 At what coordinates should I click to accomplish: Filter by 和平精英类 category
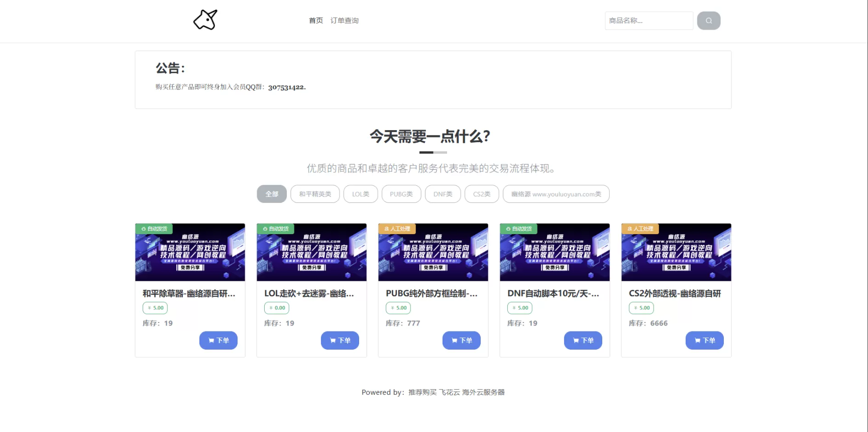click(315, 194)
